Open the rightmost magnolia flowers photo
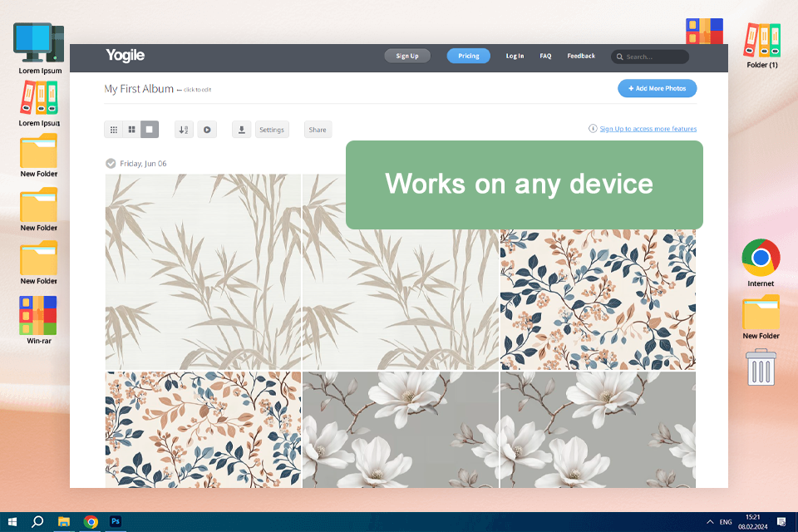 [x=598, y=430]
